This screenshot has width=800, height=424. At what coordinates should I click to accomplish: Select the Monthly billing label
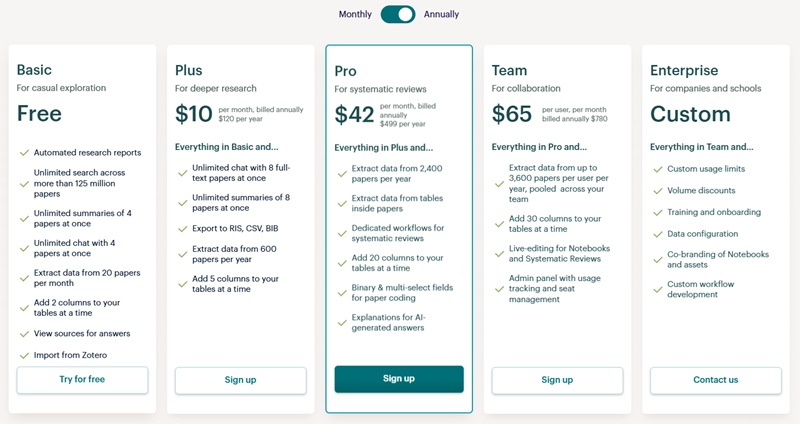355,14
